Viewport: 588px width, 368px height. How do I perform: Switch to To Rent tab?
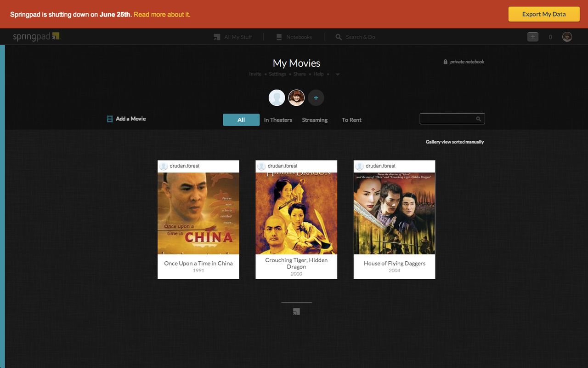351,120
